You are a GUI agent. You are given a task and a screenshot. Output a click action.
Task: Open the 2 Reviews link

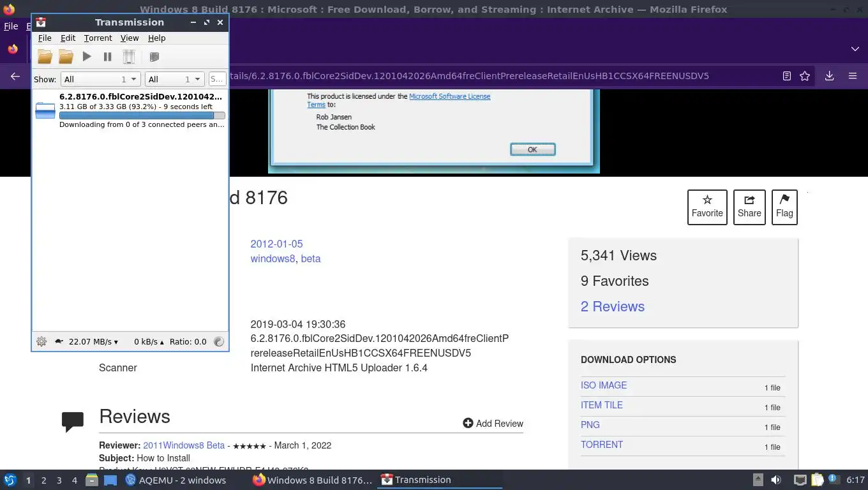click(x=613, y=306)
